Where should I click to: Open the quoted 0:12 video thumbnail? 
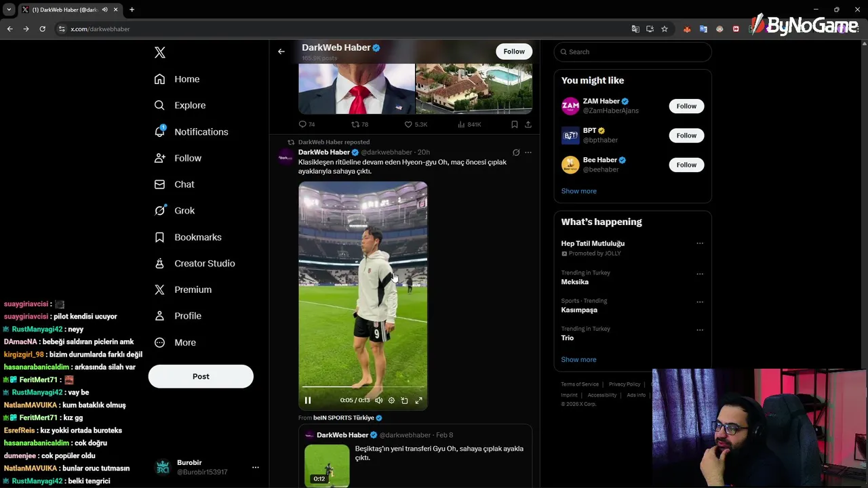[x=327, y=466]
